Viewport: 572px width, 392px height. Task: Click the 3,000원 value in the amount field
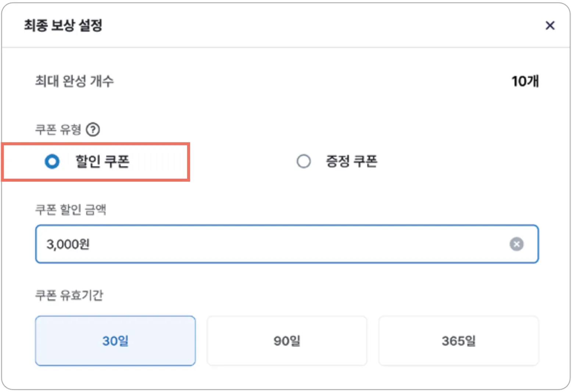coord(68,244)
